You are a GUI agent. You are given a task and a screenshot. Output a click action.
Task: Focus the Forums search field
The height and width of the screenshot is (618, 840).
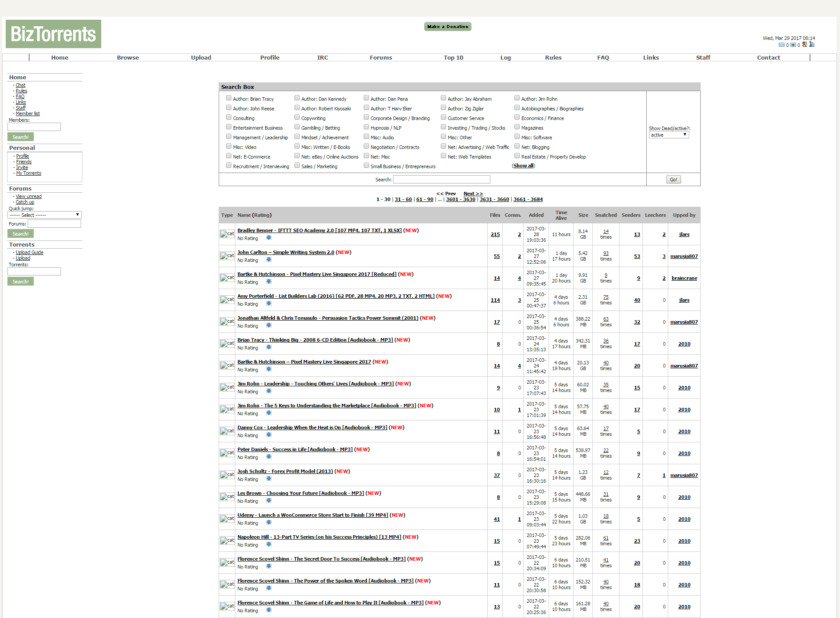click(54, 224)
